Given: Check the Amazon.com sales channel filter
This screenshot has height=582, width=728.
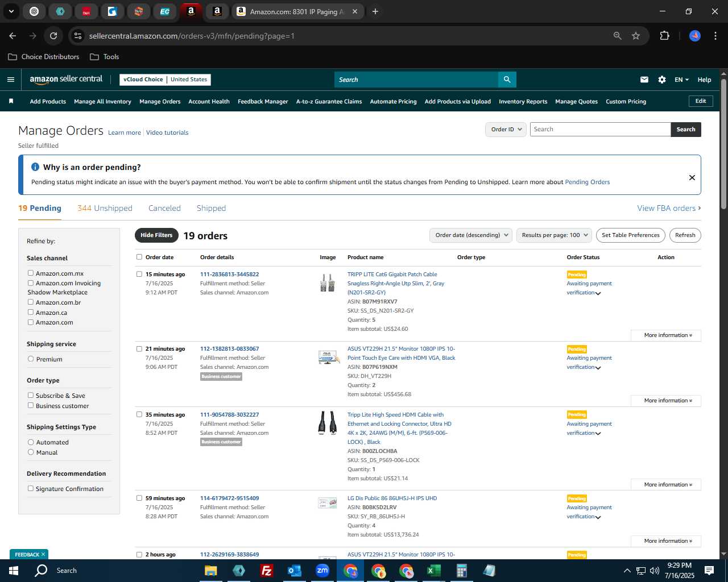Looking at the screenshot, I should coord(31,322).
